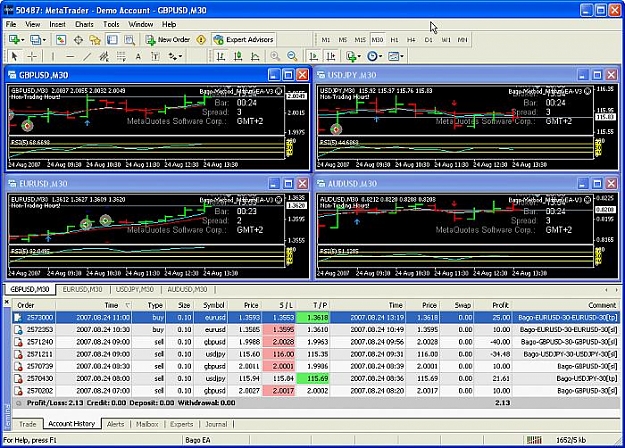Click the Comment column header
Image resolution: width=625 pixels, height=448 pixels.
point(566,305)
